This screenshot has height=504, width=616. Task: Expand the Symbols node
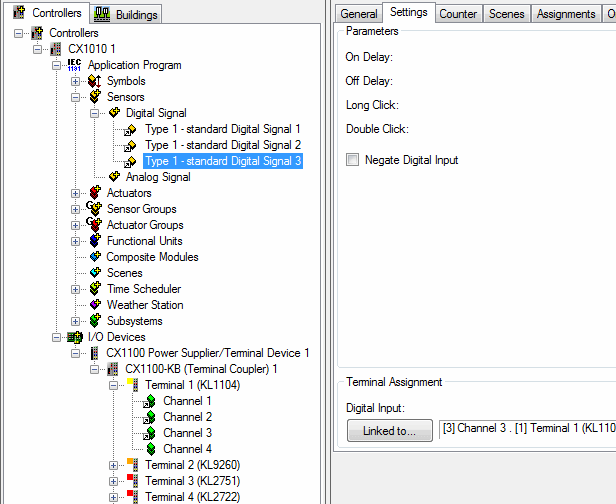[x=75, y=81]
